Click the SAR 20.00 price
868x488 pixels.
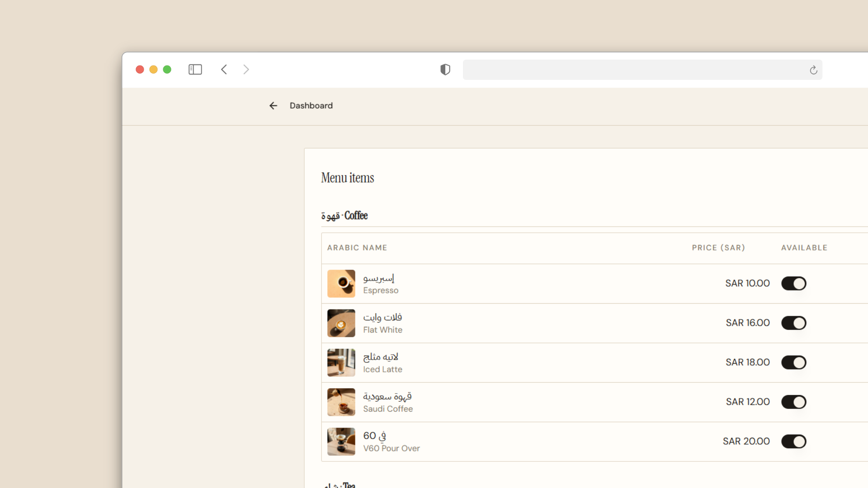746,441
